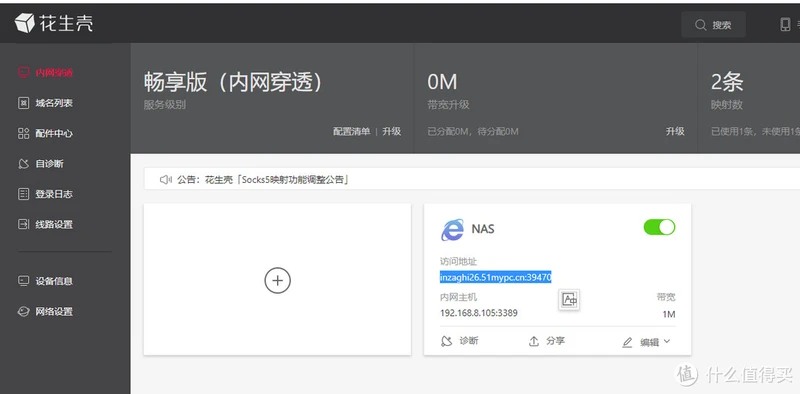Click the 1M bandwidth value
The width and height of the screenshot is (800, 394).
pos(669,314)
